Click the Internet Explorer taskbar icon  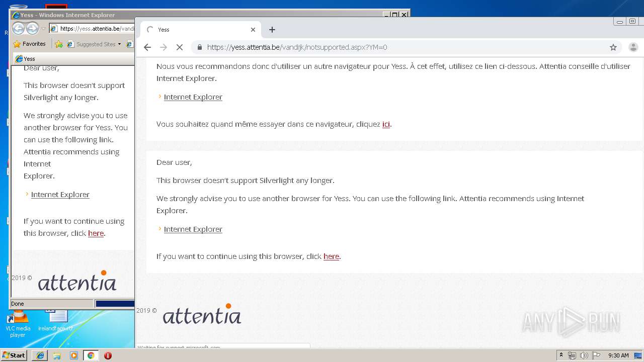(x=40, y=355)
